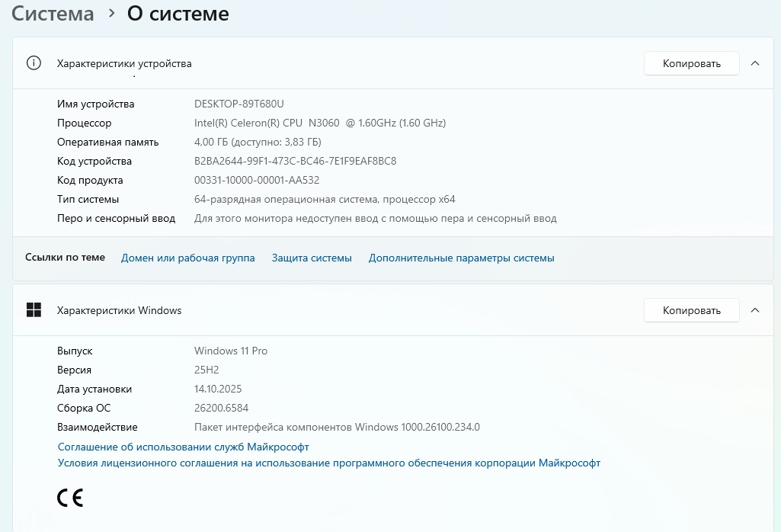781x532 pixels.
Task: Select OS build 26200.6584
Action: pyautogui.click(x=221, y=408)
